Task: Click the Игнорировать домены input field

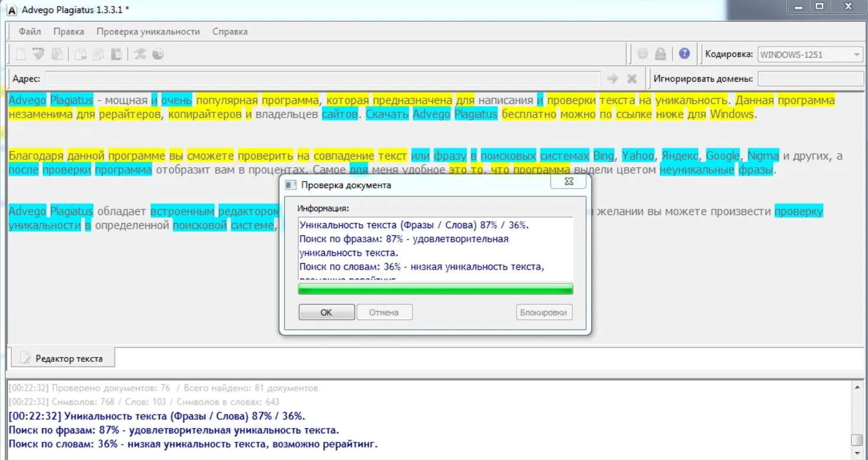Action: (810, 79)
